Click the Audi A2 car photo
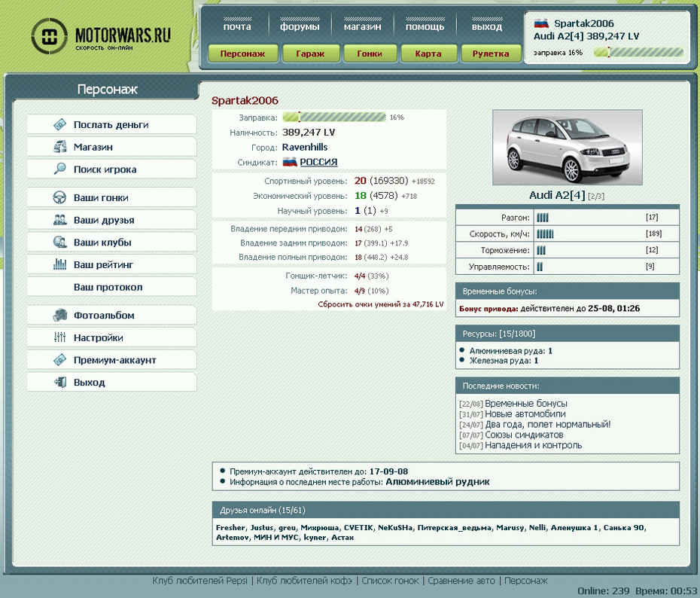 tap(567, 148)
